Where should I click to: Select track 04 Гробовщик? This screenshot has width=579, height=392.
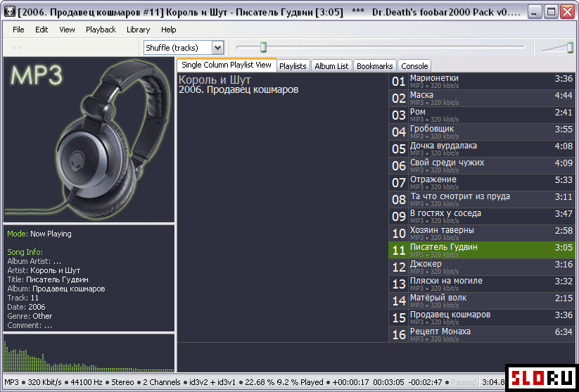(x=482, y=132)
